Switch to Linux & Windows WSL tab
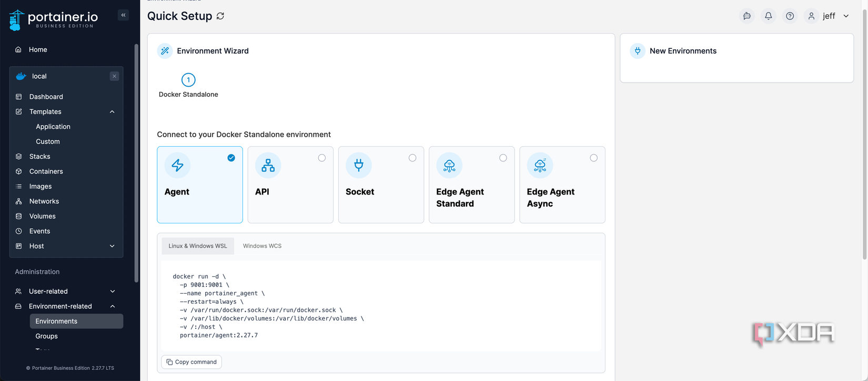Image resolution: width=868 pixels, height=381 pixels. 198,246
